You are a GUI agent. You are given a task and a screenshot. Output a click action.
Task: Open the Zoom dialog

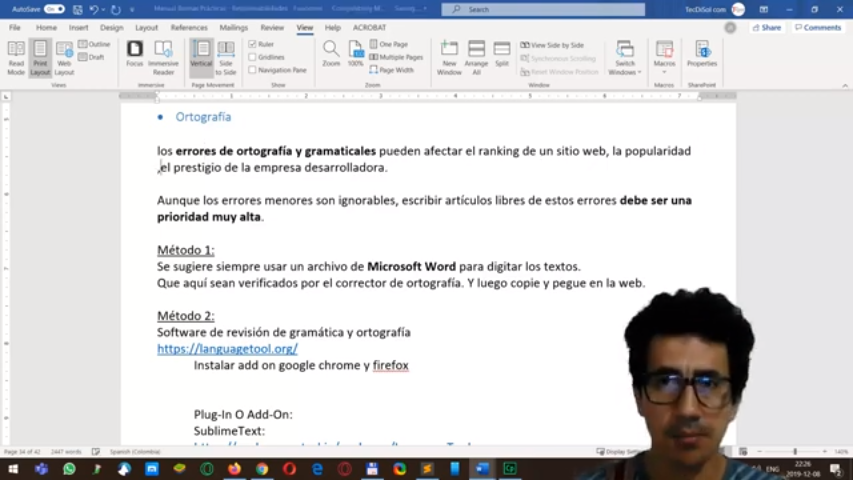(331, 54)
